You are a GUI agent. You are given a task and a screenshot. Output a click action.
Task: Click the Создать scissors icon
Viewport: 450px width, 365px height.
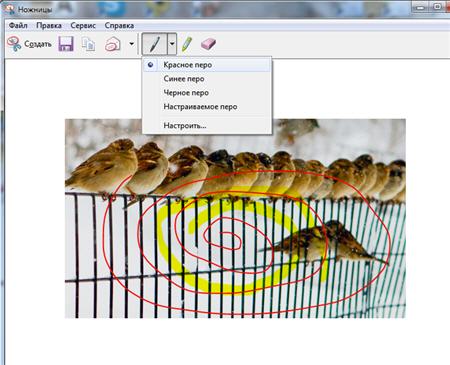tap(14, 44)
